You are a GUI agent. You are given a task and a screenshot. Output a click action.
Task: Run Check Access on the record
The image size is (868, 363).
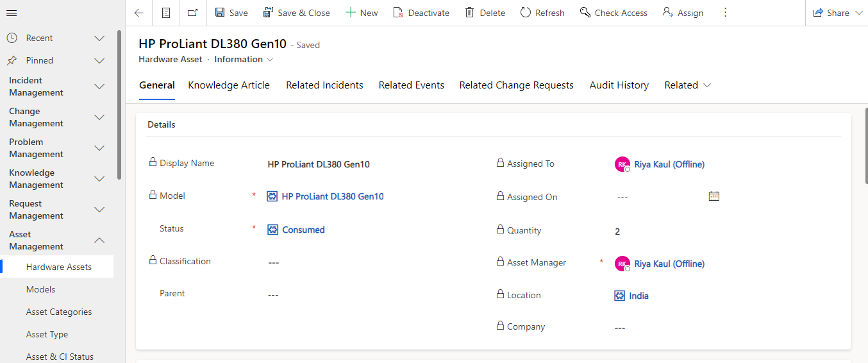[x=613, y=13]
